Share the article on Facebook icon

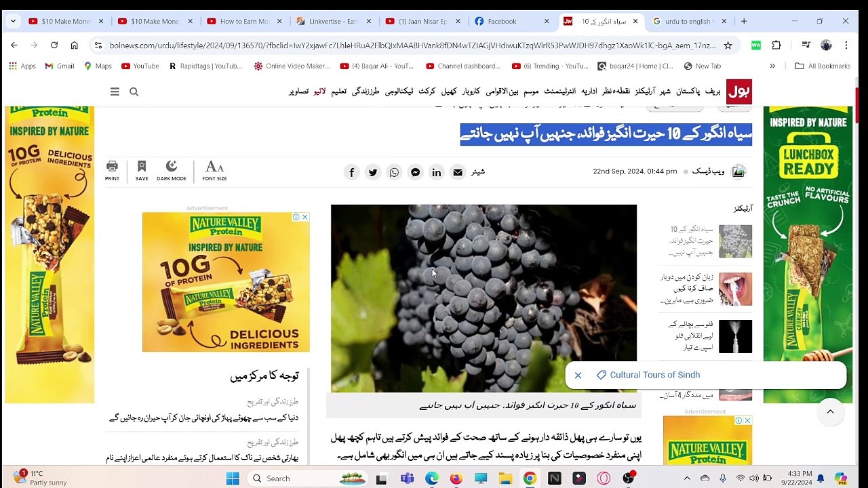tap(351, 172)
